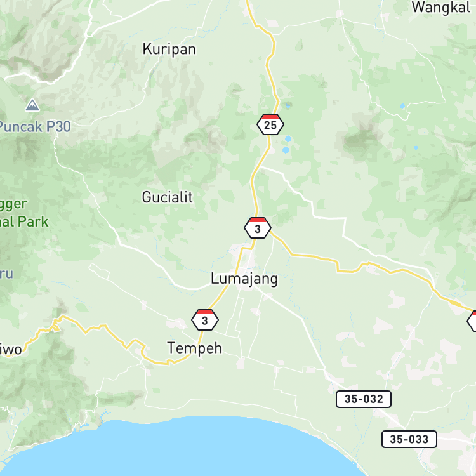Select the Tempeh town label

coord(195,348)
